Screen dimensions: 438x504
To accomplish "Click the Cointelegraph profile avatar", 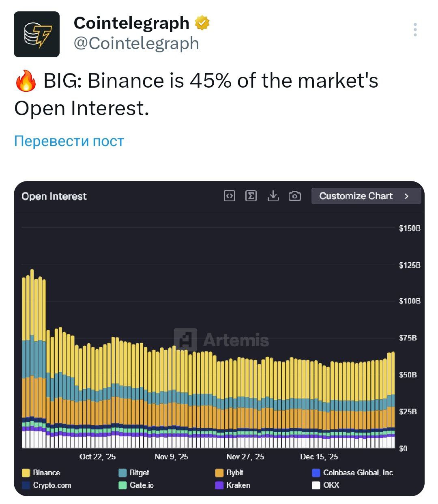I will tap(36, 34).
